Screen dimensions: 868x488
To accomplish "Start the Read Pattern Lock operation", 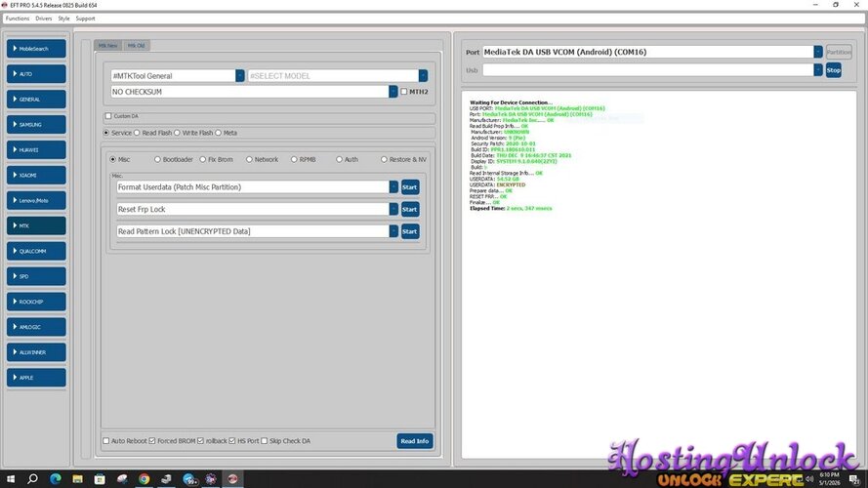I will pos(410,231).
